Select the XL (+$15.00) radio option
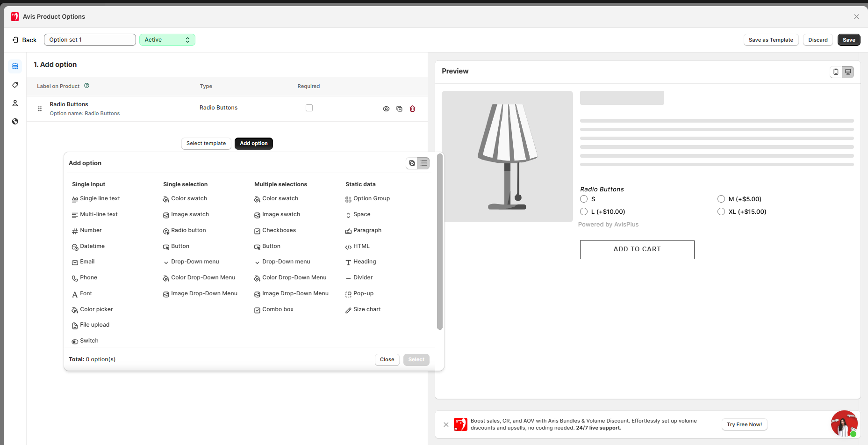The width and height of the screenshot is (868, 445). click(721, 212)
